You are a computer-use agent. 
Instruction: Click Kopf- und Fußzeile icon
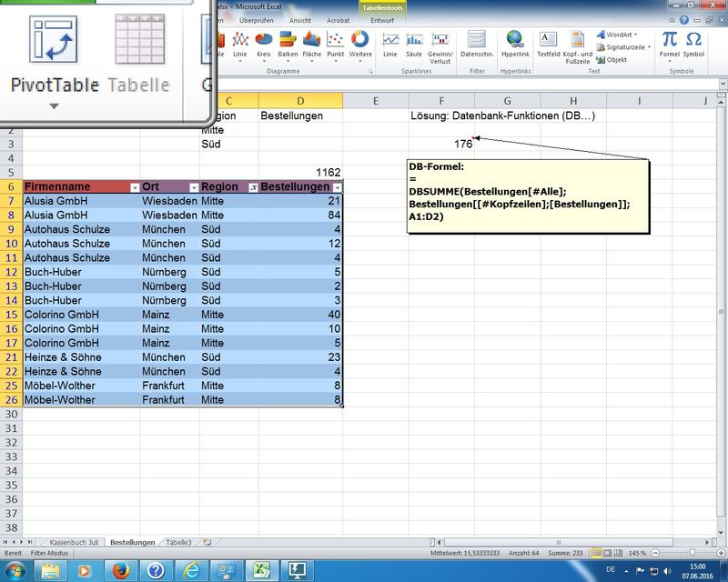tap(578, 43)
